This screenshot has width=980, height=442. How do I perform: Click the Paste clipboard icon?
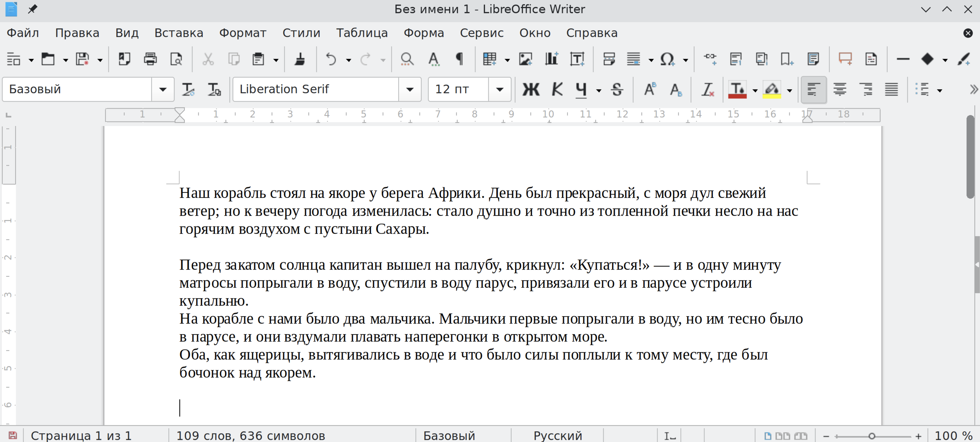pyautogui.click(x=258, y=59)
